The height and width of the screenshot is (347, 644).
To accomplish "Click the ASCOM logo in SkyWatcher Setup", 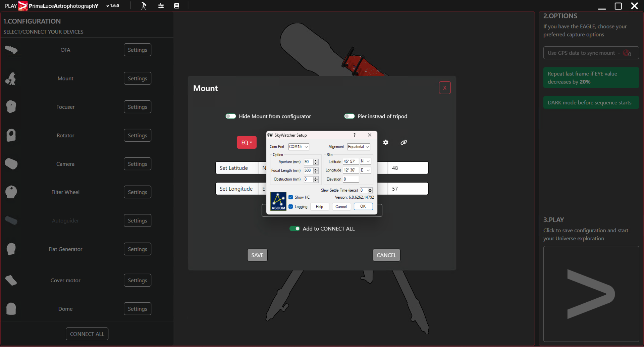I will click(278, 201).
